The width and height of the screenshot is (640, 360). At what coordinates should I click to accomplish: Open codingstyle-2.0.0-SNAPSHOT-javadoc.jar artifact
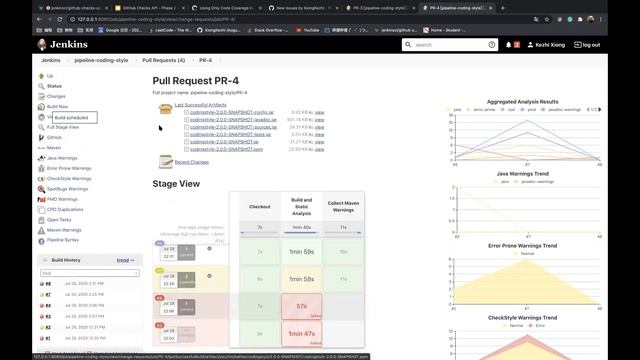[233, 120]
